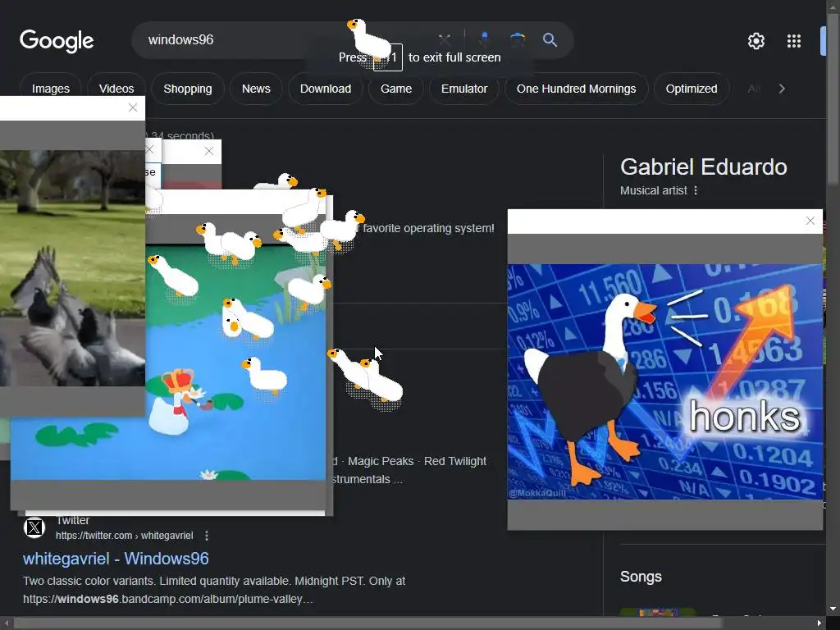
Task: Close the pigeons park photo popup
Action: (x=133, y=107)
